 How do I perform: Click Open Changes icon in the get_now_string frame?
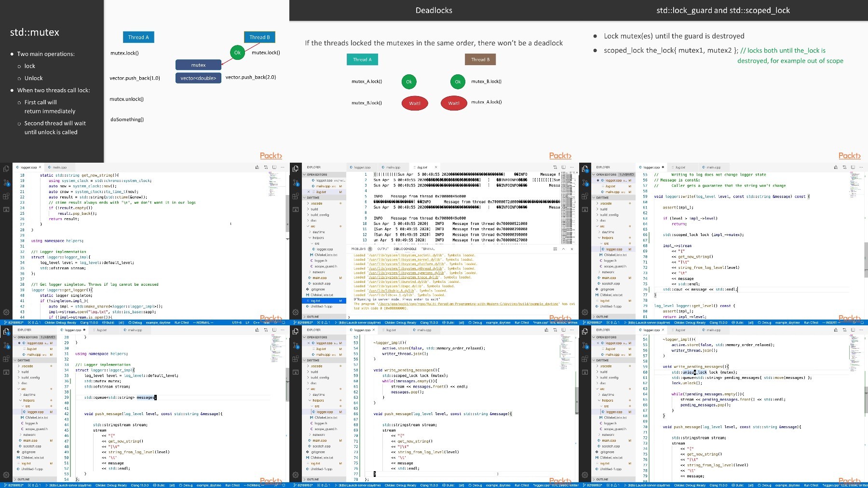[257, 167]
